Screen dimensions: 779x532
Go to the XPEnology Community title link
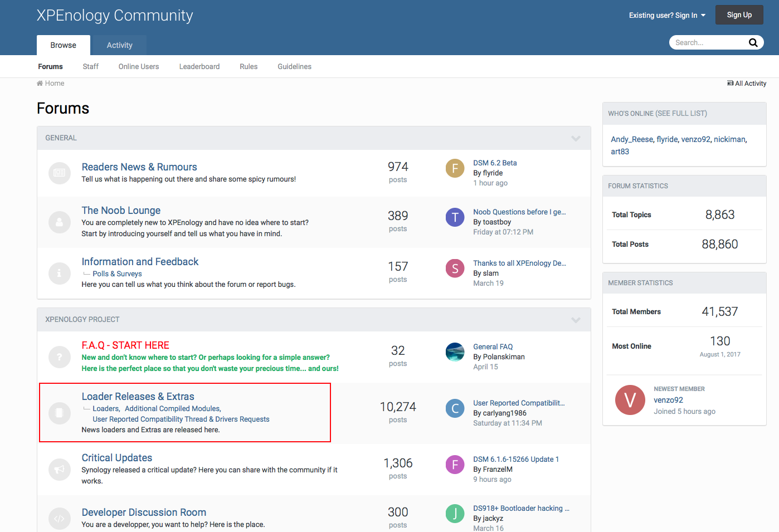[115, 16]
